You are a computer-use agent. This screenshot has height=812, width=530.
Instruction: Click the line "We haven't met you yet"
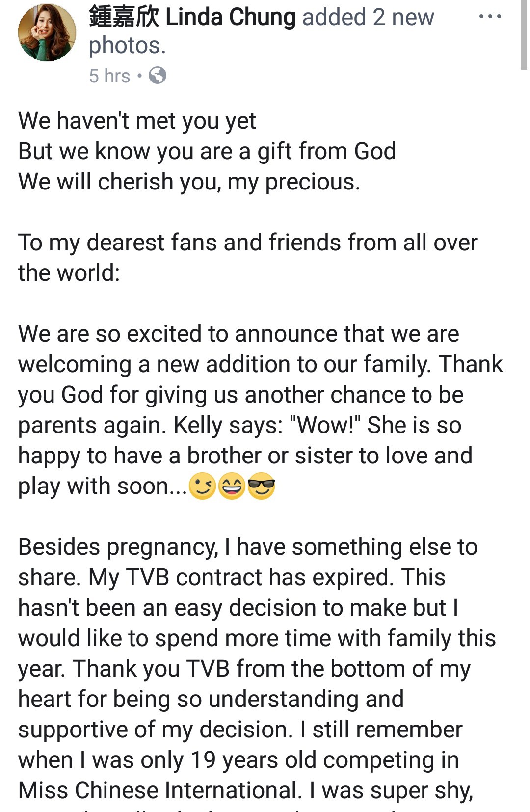(137, 121)
